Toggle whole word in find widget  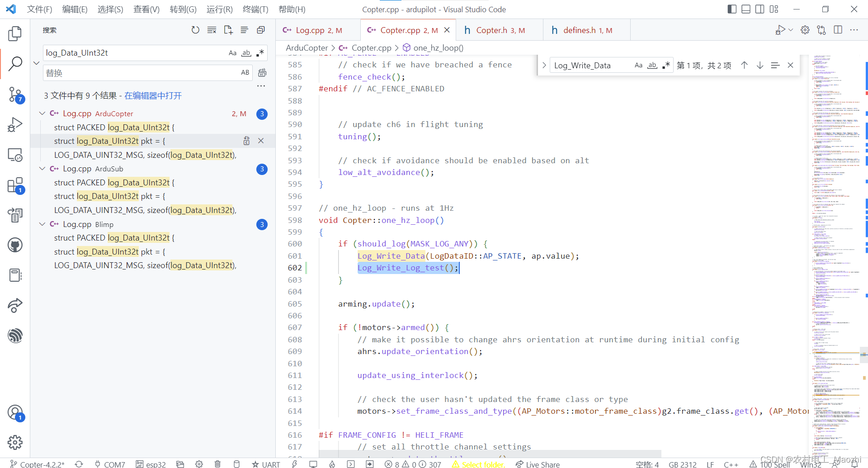click(652, 65)
